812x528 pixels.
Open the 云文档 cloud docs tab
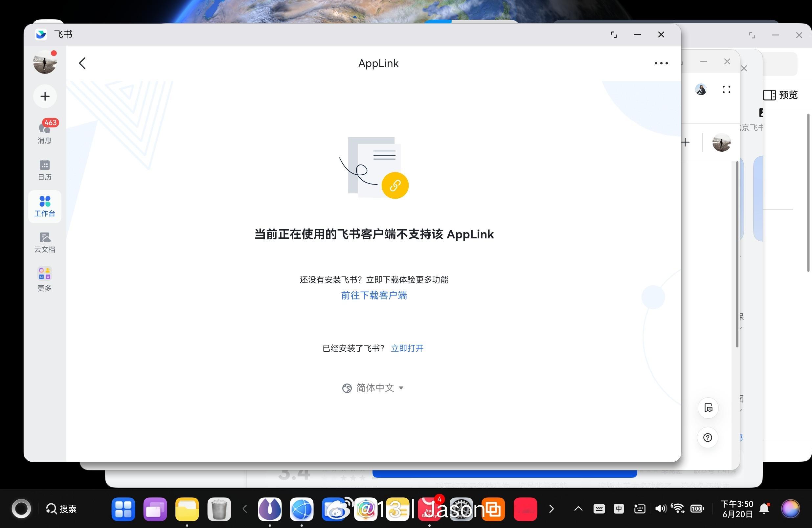click(x=45, y=243)
